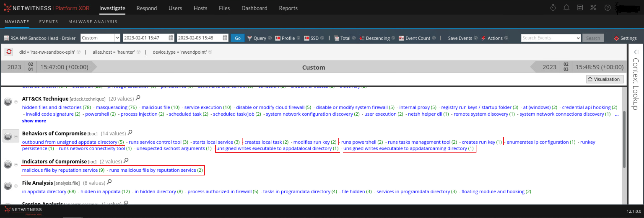Open the notifications bell icon

566,8
